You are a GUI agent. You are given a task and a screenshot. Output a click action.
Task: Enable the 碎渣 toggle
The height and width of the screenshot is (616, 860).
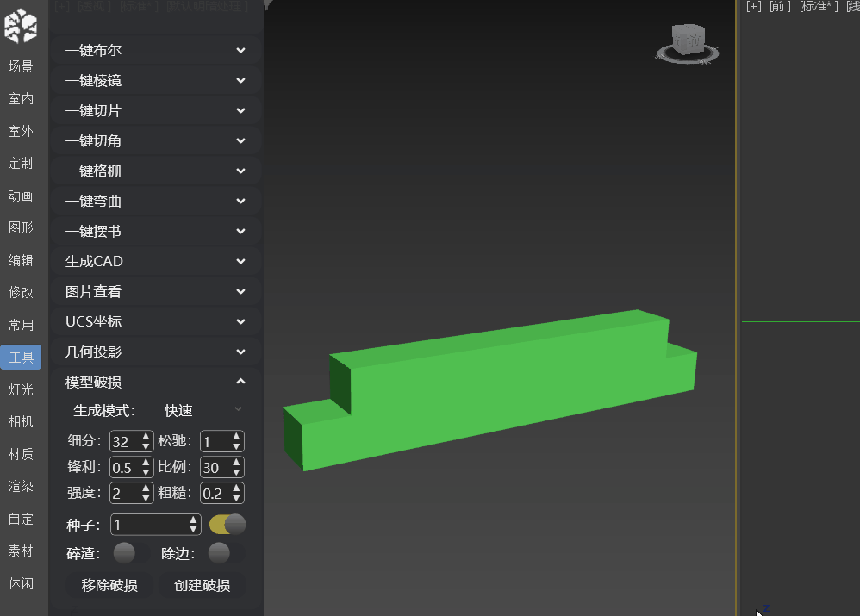click(x=131, y=553)
